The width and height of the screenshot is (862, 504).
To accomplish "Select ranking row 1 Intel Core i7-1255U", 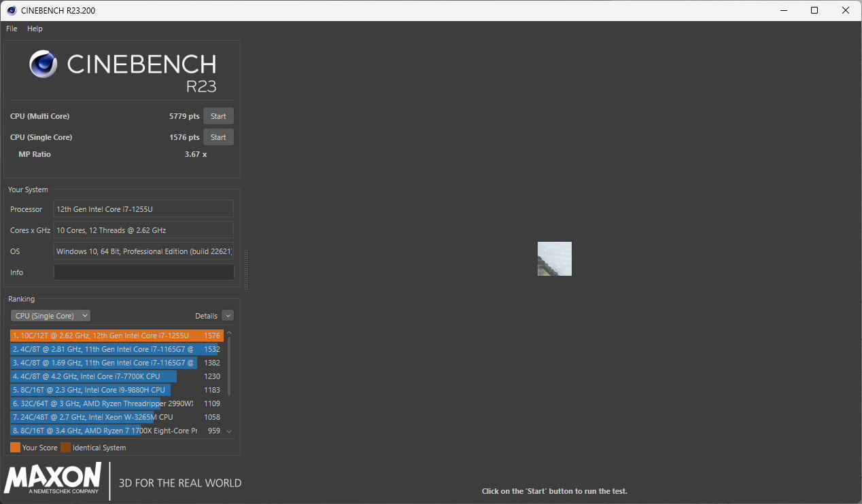I will (x=116, y=336).
